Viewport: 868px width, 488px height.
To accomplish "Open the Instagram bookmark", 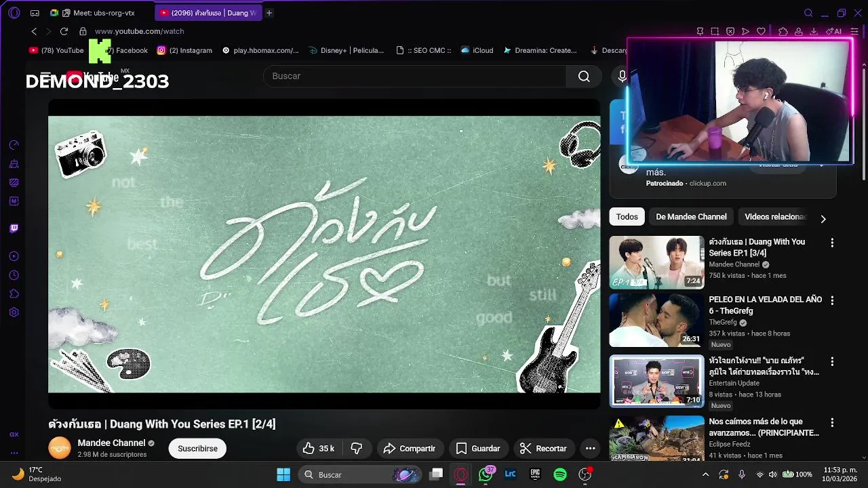I will pyautogui.click(x=184, y=50).
